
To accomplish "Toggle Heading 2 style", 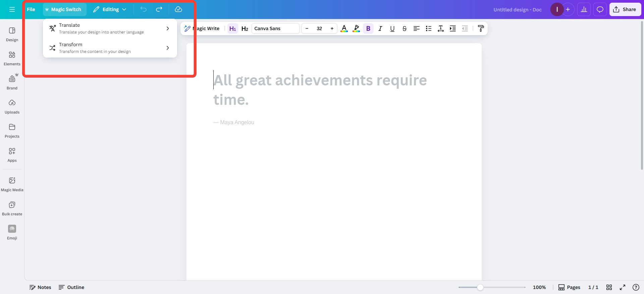I will pos(245,28).
